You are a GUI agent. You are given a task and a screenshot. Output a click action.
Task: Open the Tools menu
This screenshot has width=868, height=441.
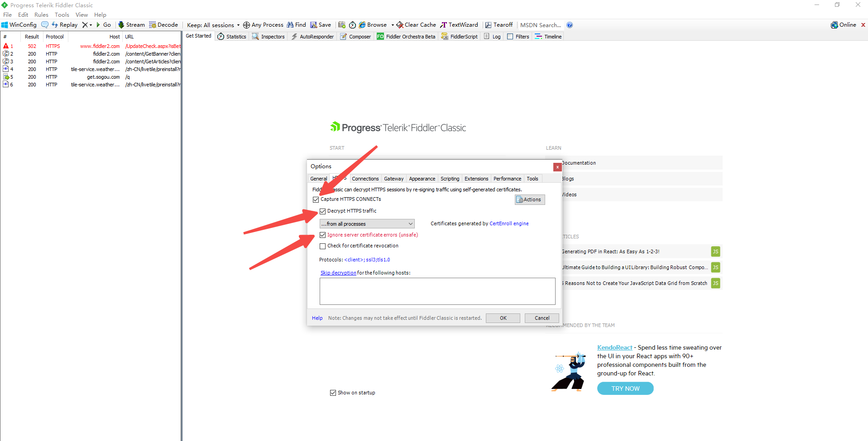62,15
